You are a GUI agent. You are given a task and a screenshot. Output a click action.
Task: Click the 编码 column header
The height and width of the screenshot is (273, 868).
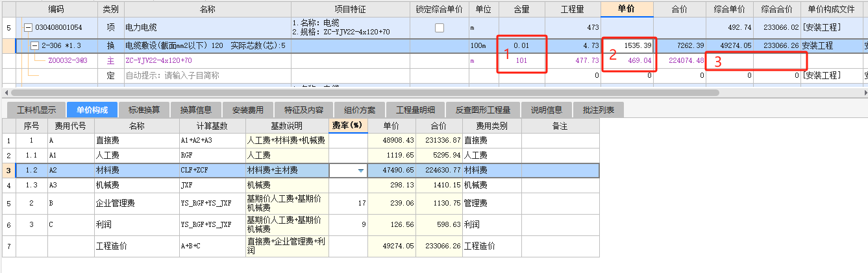[56, 9]
